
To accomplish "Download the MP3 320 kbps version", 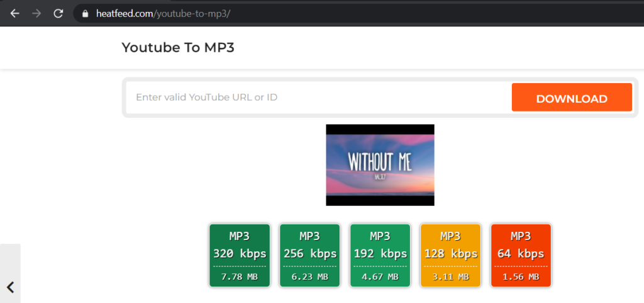I will click(x=240, y=255).
